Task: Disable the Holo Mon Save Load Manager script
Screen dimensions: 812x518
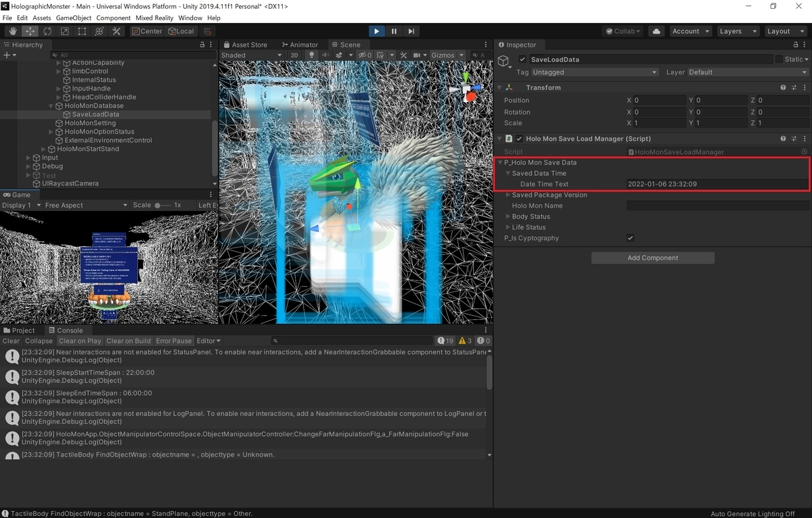Action: click(x=519, y=139)
